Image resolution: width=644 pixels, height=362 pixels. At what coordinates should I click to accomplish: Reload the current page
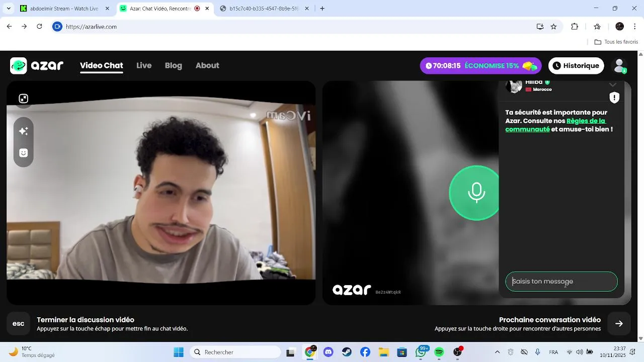coord(39,27)
